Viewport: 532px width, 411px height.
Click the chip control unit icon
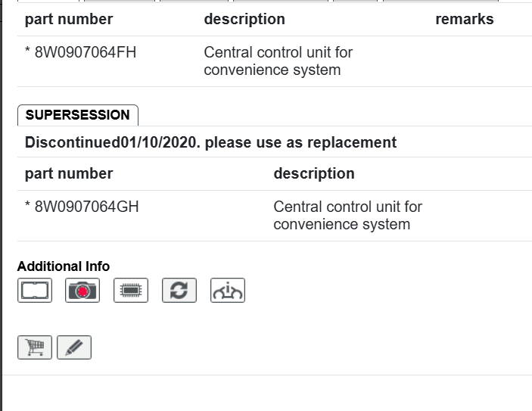click(x=131, y=291)
